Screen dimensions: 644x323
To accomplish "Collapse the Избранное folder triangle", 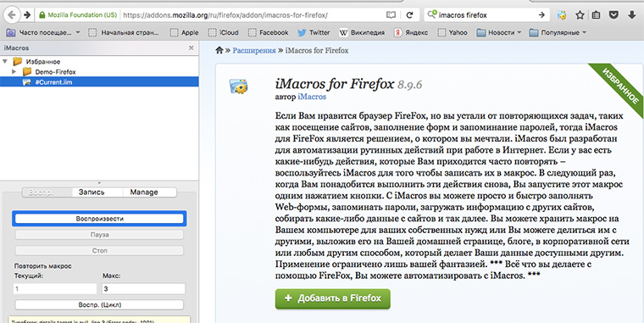I will [x=5, y=62].
